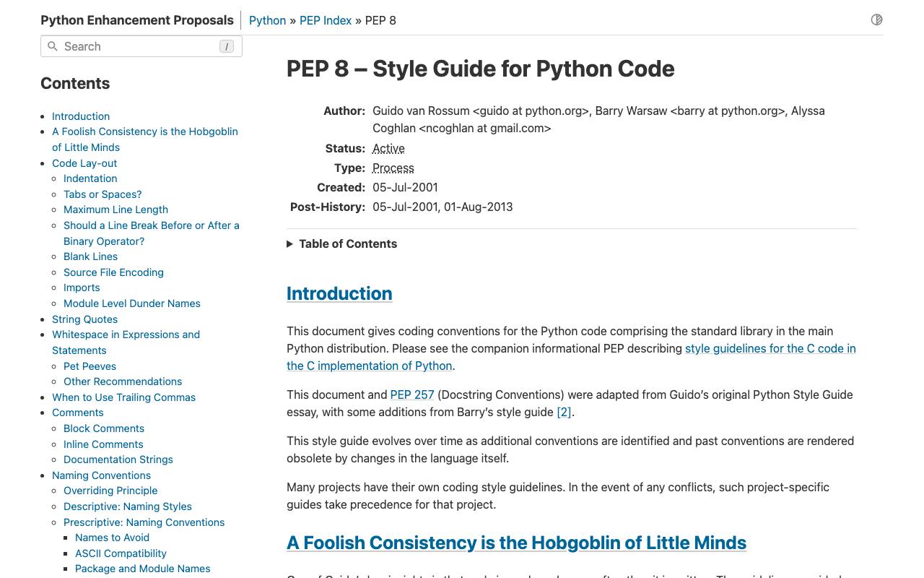Toggle the light/dark theme icon
This screenshot has width=924, height=578.
click(x=876, y=20)
